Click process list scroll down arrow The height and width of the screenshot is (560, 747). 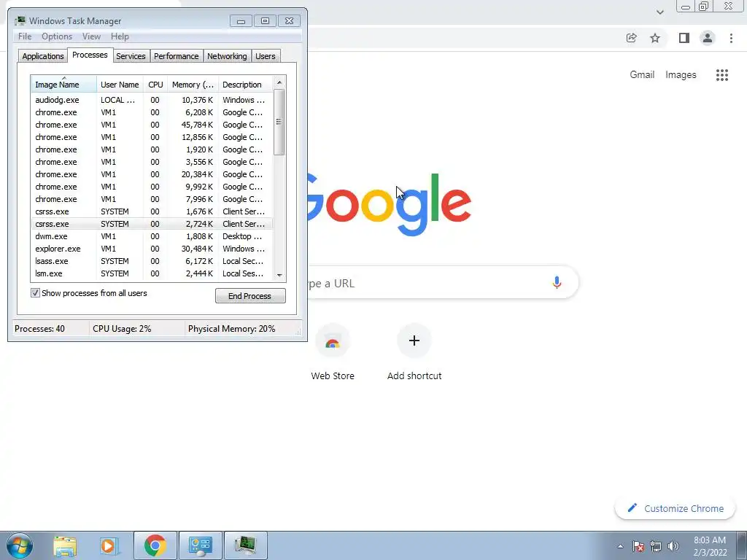click(x=279, y=275)
